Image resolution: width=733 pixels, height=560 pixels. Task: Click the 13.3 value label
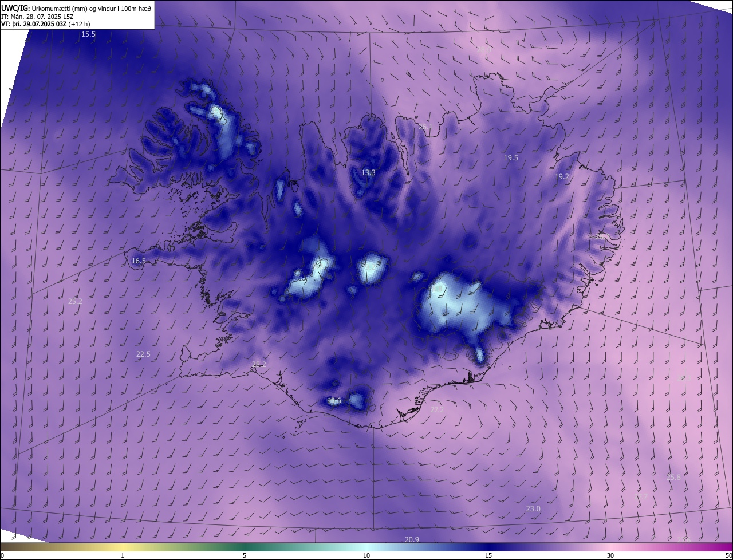tap(368, 172)
